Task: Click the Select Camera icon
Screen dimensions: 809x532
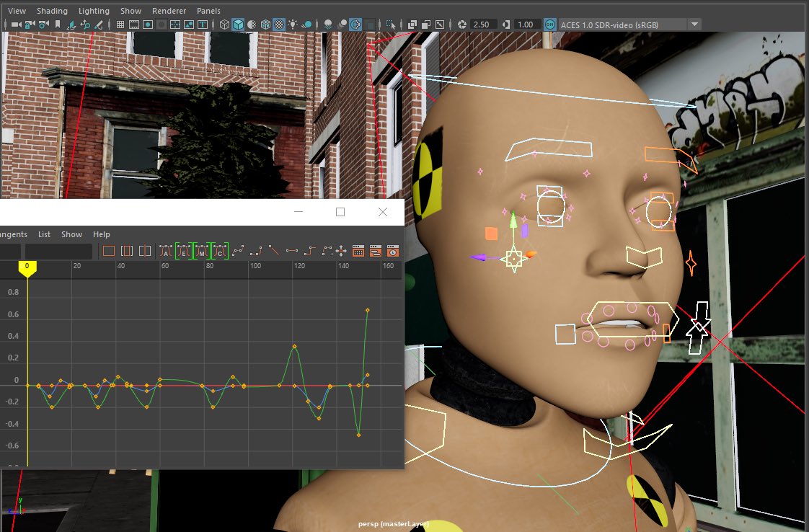Action: pyautogui.click(x=17, y=25)
